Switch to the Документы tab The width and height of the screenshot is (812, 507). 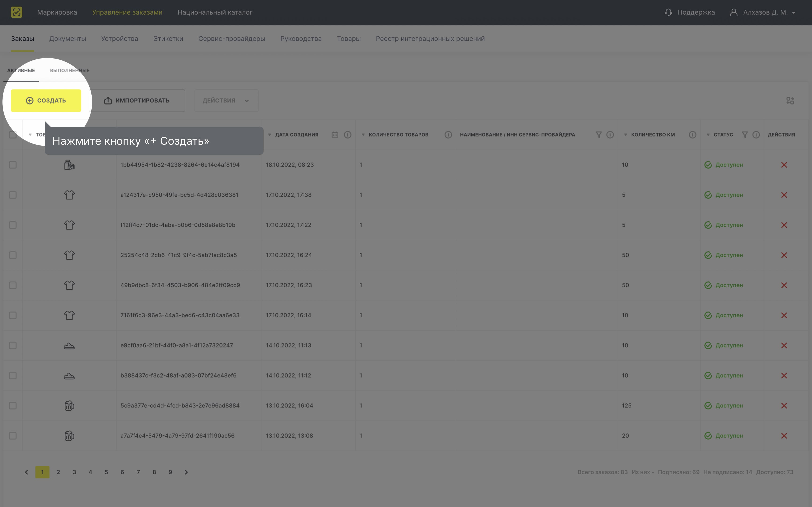point(68,39)
